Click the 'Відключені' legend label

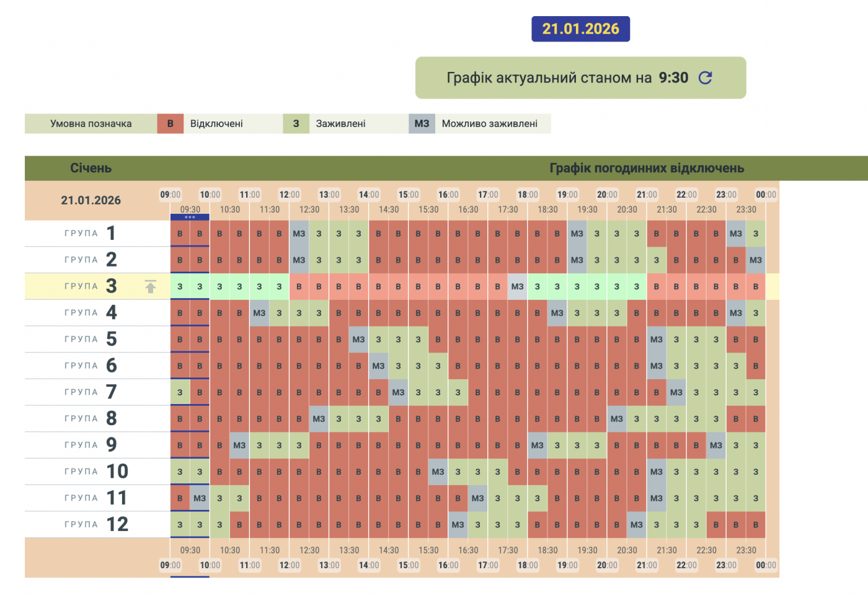click(216, 123)
